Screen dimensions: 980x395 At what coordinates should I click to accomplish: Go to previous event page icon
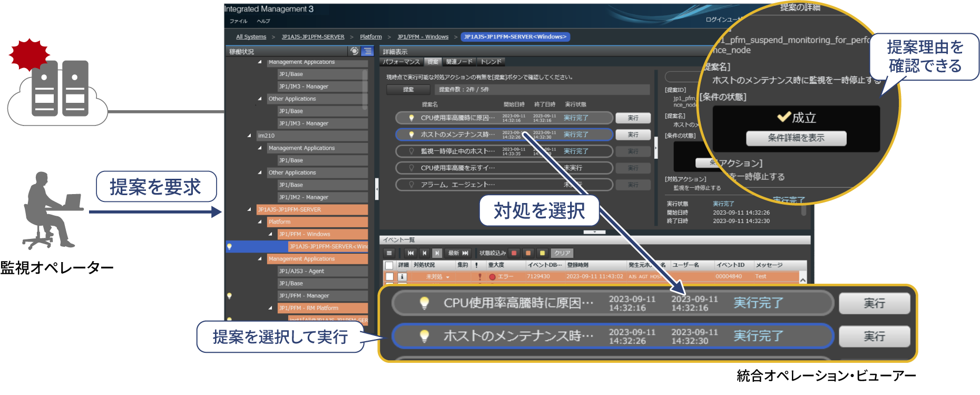point(424,253)
